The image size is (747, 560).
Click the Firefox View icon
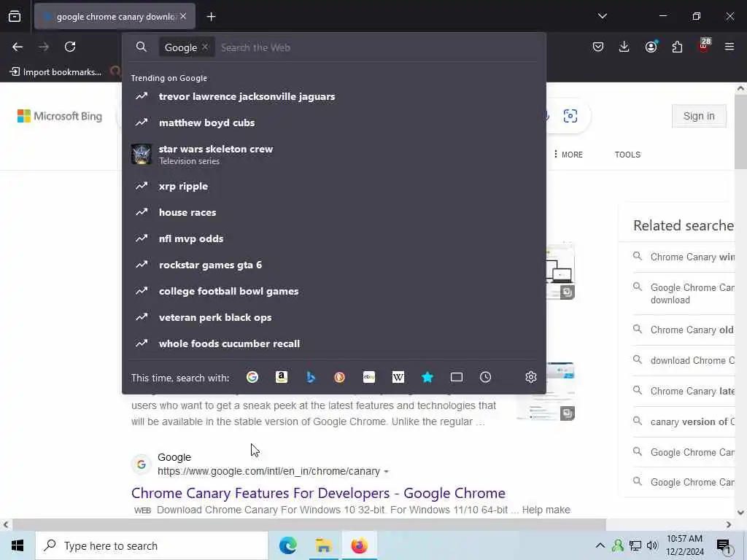point(15,17)
